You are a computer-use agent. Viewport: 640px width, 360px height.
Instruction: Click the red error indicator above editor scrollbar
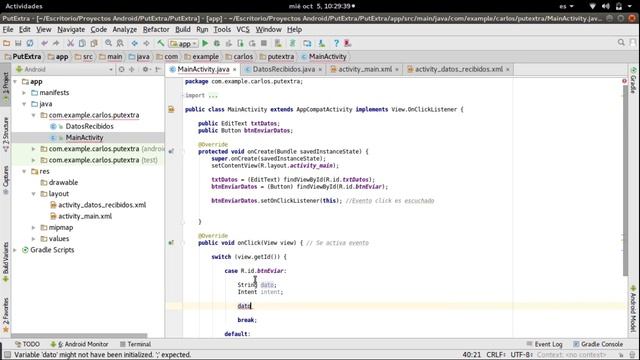(624, 81)
